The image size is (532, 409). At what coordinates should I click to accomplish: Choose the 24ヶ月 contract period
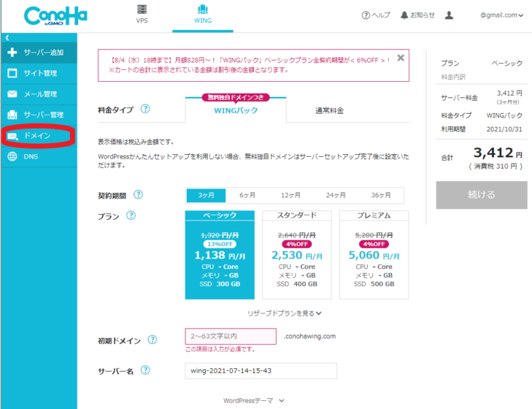(x=336, y=195)
